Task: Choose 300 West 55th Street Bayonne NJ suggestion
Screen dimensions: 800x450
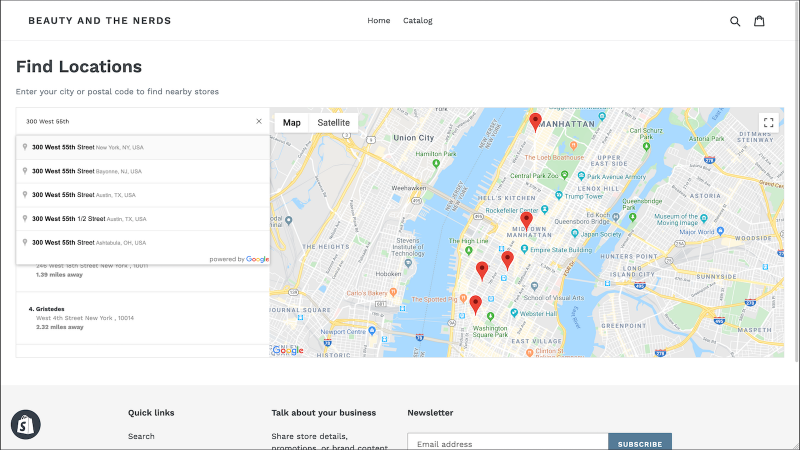Action: 143,171
